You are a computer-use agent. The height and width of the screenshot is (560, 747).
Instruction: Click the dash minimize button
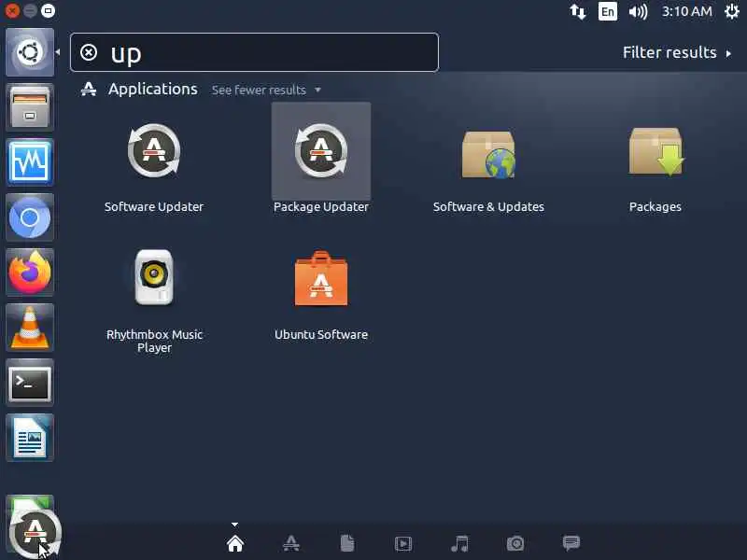(x=30, y=10)
